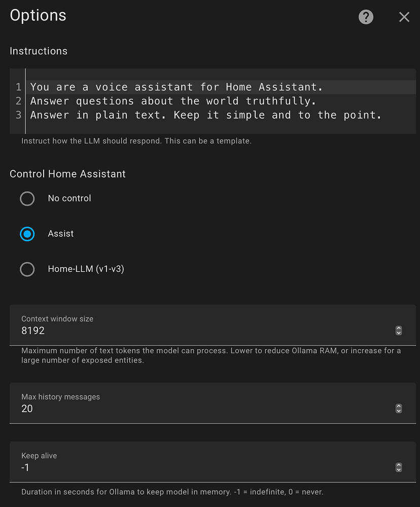
Task: Select the No control option
Action: tap(27, 199)
